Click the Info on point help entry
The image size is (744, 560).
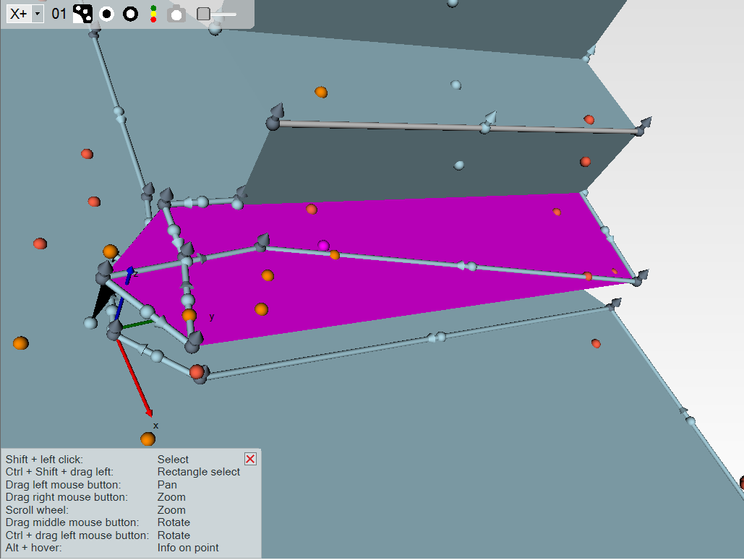[x=188, y=548]
